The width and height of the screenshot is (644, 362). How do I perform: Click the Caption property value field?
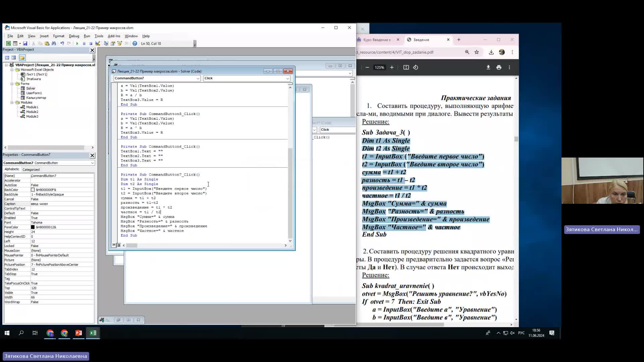point(62,204)
